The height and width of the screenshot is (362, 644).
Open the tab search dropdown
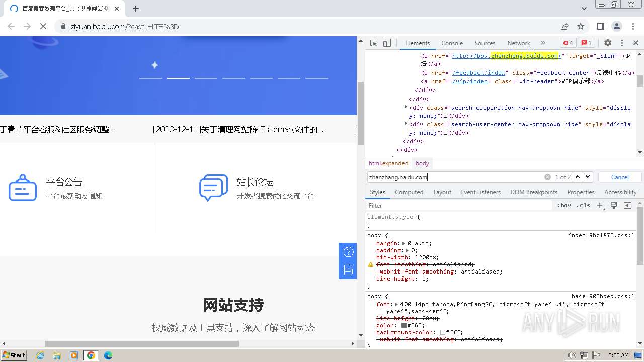click(584, 9)
